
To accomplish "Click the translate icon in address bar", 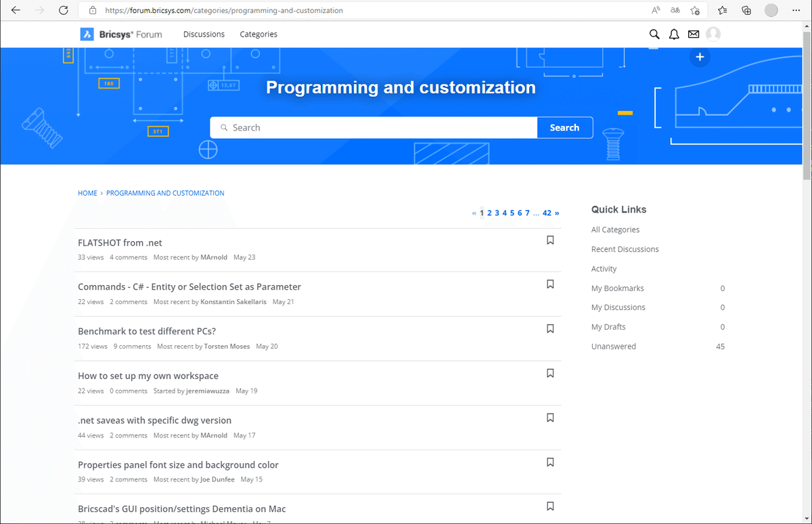I will (x=675, y=10).
